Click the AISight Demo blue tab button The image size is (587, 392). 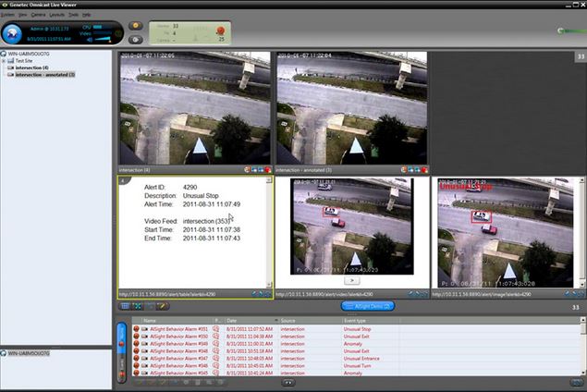(x=367, y=305)
